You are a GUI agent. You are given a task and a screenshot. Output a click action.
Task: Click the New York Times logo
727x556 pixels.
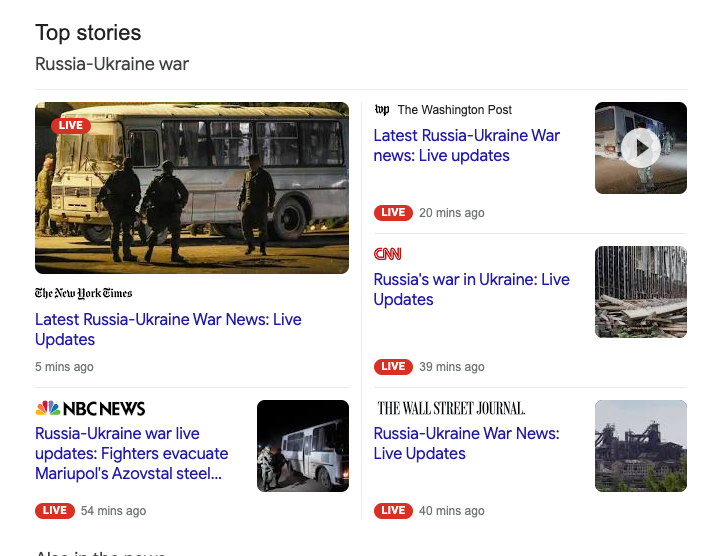click(x=83, y=293)
